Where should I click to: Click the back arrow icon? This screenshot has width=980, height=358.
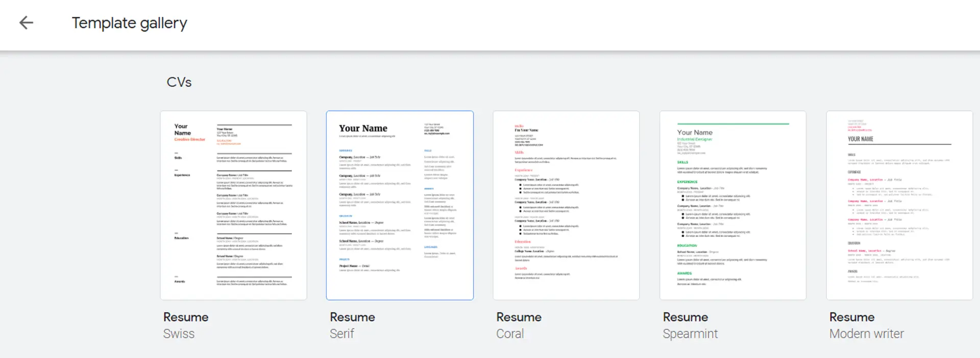pos(26,22)
